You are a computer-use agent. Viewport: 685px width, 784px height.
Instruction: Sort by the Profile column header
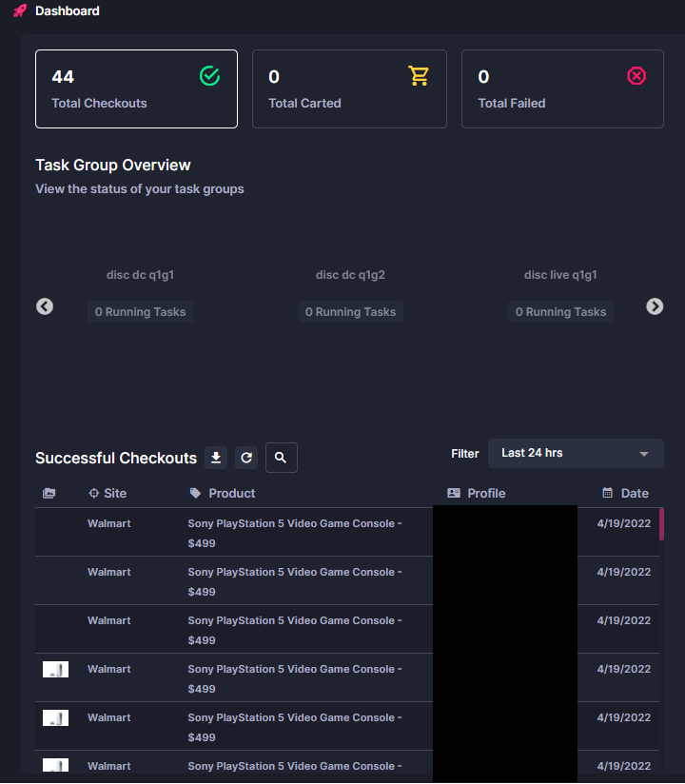477,494
